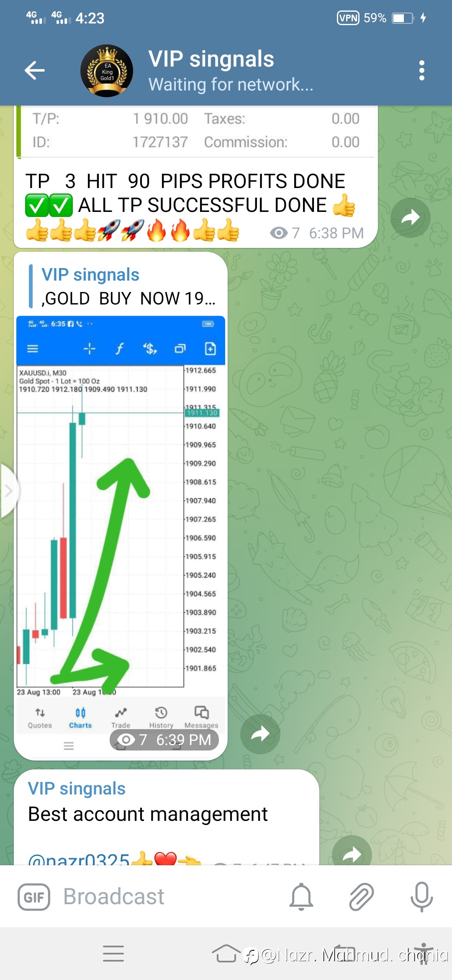Tap Charts tab in chart screenshot
This screenshot has height=980, width=452.
click(x=80, y=718)
